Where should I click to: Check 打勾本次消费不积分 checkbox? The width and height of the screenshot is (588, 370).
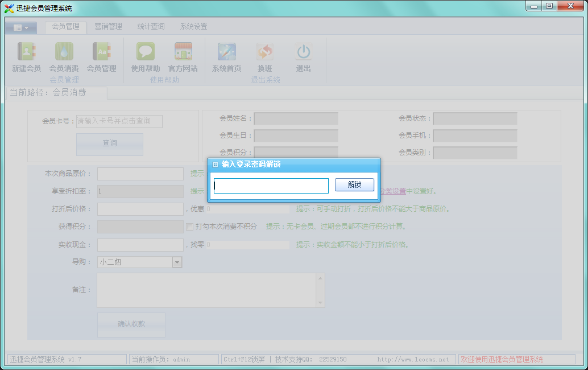coord(189,227)
